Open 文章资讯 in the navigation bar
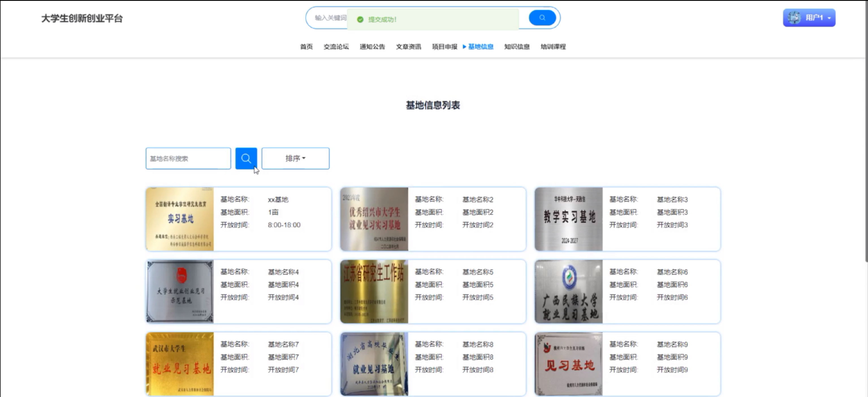This screenshot has width=868, height=397. [x=408, y=46]
